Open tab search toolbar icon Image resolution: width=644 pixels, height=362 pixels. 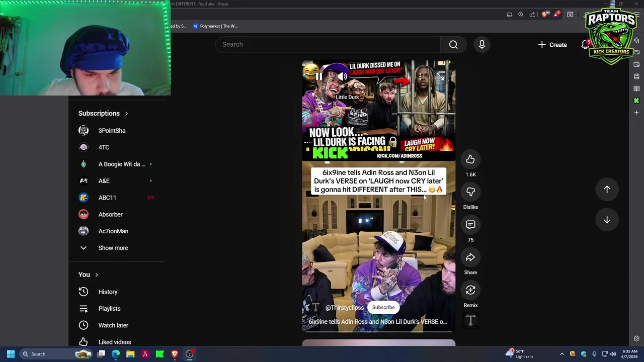point(570,15)
